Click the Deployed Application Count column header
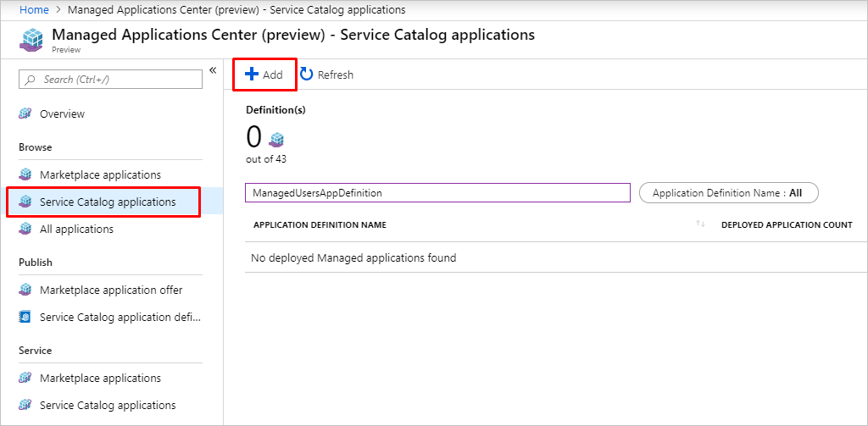This screenshot has width=868, height=426. click(x=787, y=224)
